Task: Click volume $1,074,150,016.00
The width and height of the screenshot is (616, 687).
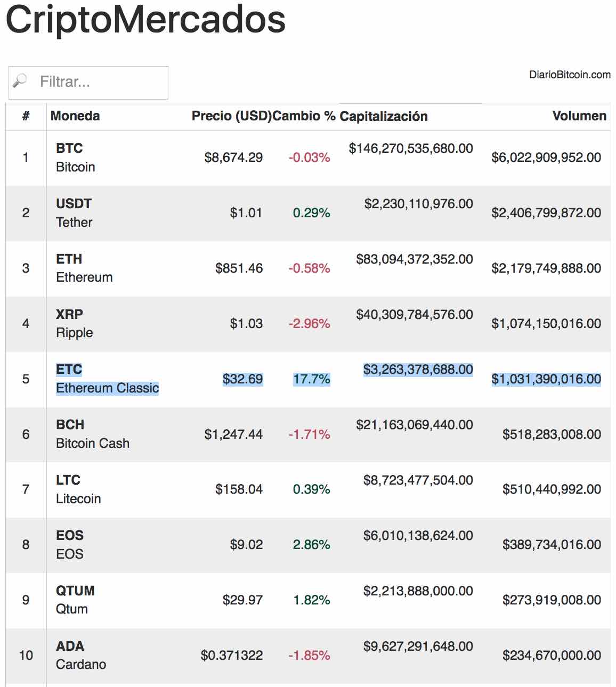Action: tap(546, 324)
